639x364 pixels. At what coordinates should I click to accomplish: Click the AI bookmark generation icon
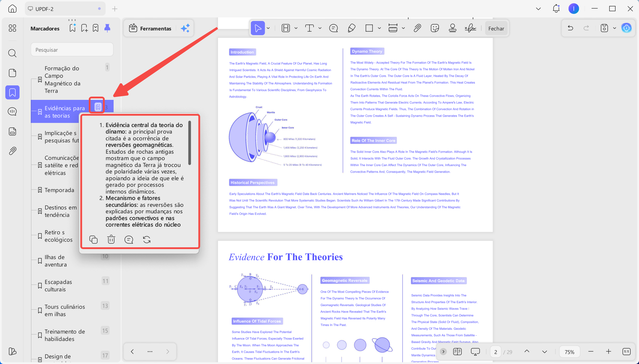point(72,28)
